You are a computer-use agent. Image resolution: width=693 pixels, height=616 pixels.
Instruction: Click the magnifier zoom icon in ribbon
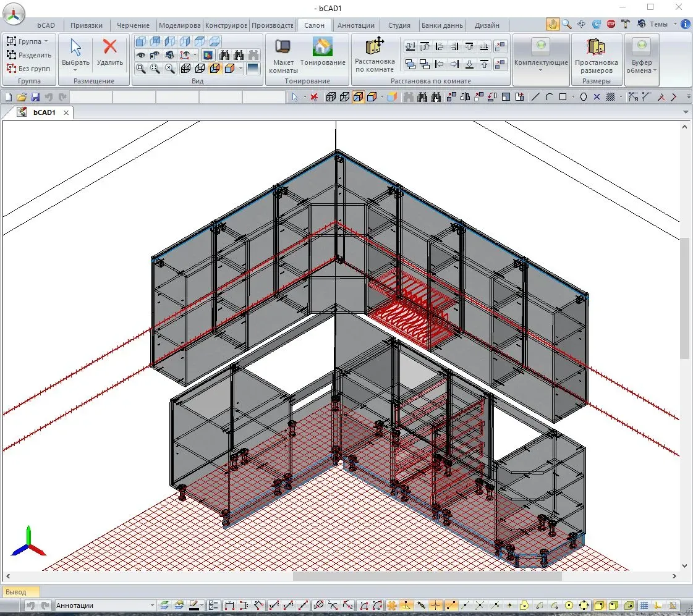click(567, 24)
